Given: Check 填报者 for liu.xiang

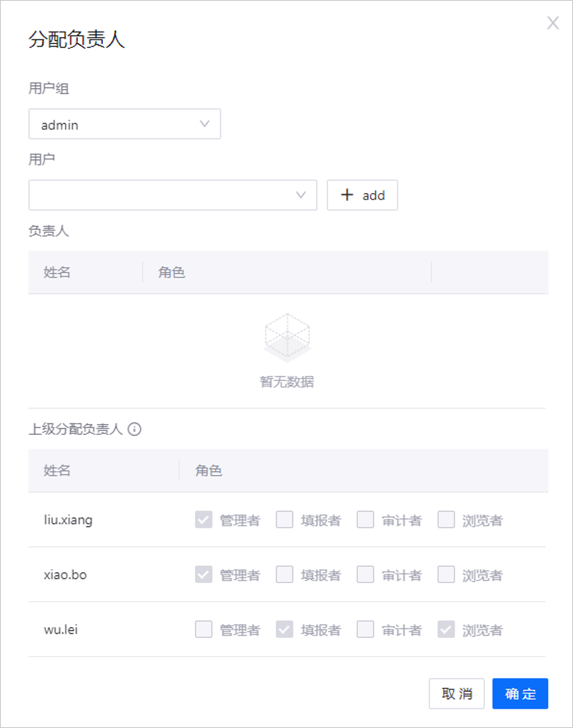Looking at the screenshot, I should coord(284,520).
